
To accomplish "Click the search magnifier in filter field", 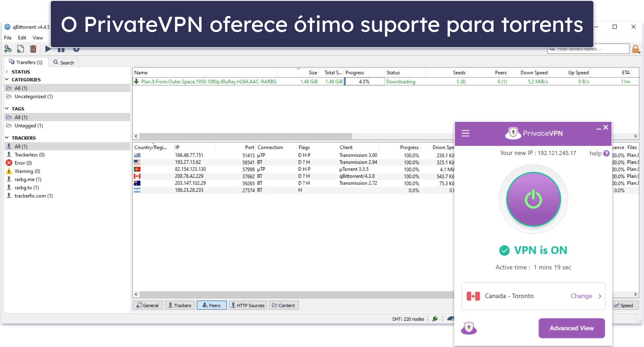I will point(552,49).
